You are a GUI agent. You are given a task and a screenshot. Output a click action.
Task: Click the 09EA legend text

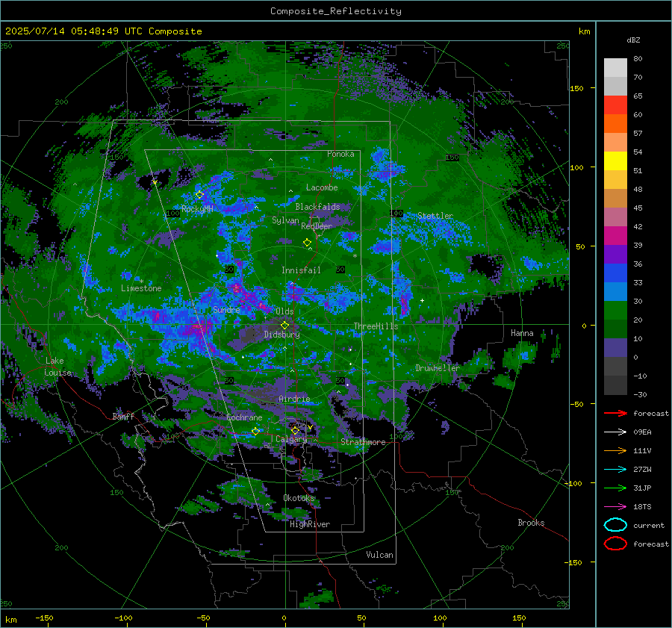642,432
